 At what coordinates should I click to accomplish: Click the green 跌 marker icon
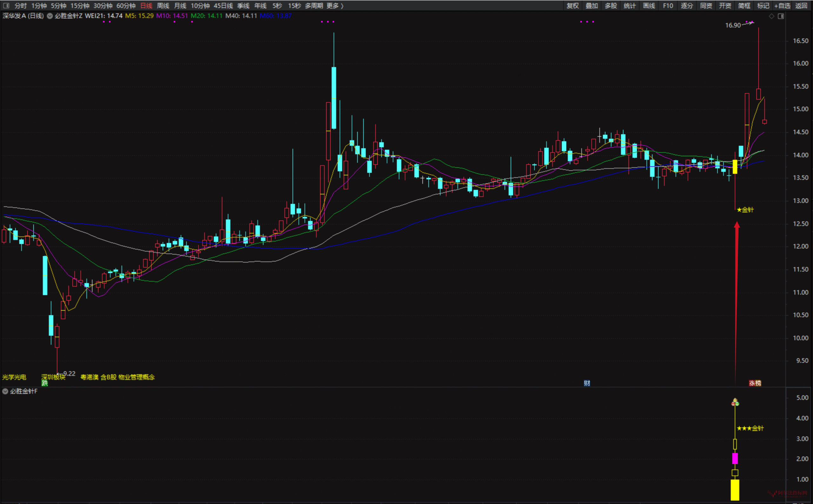(x=45, y=383)
